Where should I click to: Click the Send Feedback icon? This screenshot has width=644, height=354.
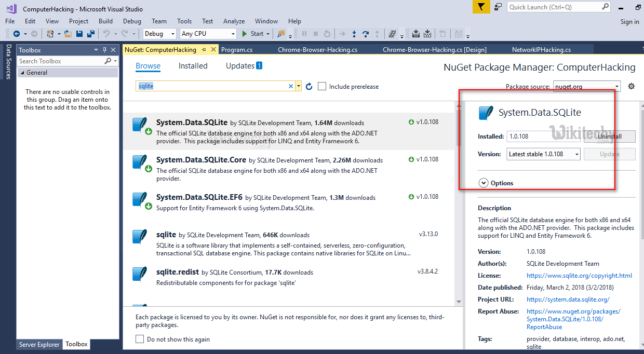[x=498, y=7]
